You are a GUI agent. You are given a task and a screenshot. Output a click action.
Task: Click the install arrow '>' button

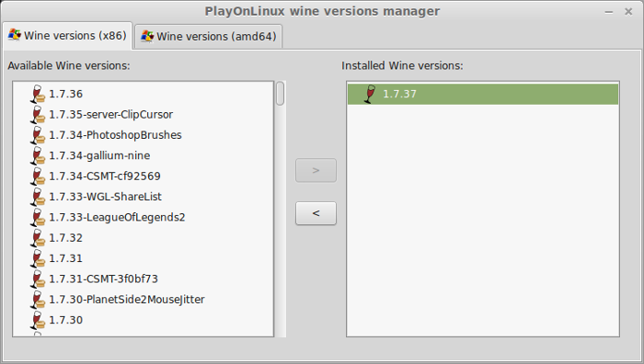point(316,170)
